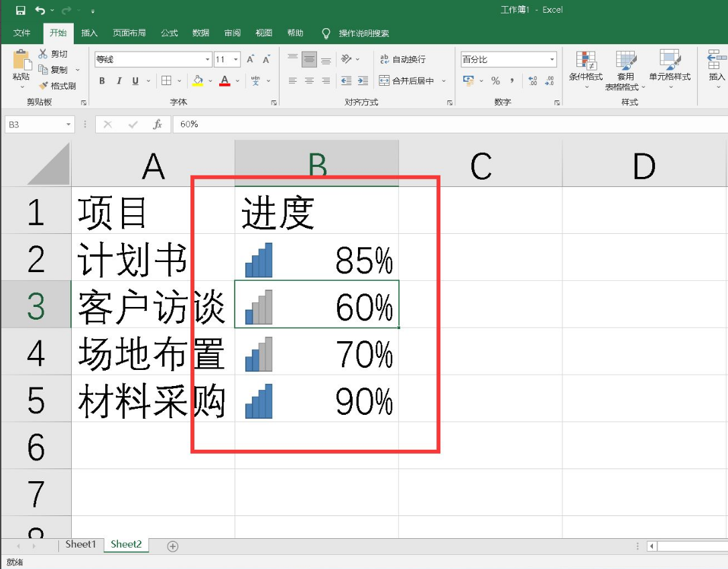Save the workbook with the floppy icon
Screen dimensions: 728x569
tap(20, 10)
